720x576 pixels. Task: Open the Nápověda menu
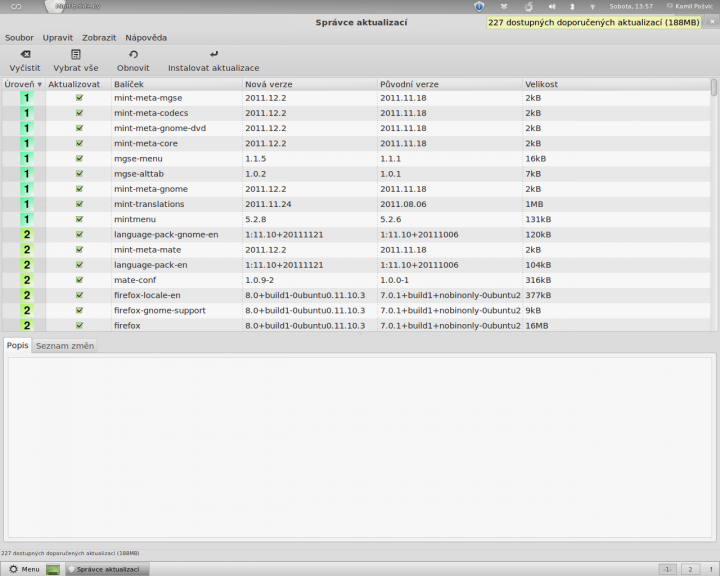[146, 38]
